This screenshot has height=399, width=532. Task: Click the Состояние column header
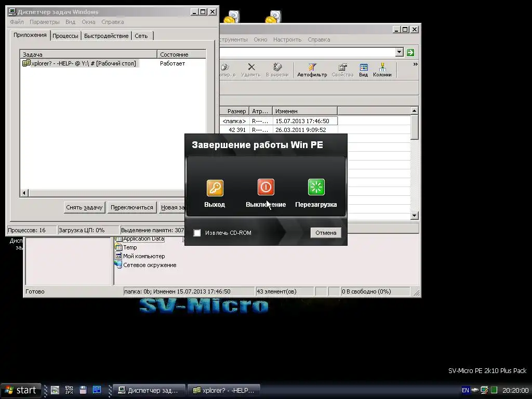(x=181, y=54)
